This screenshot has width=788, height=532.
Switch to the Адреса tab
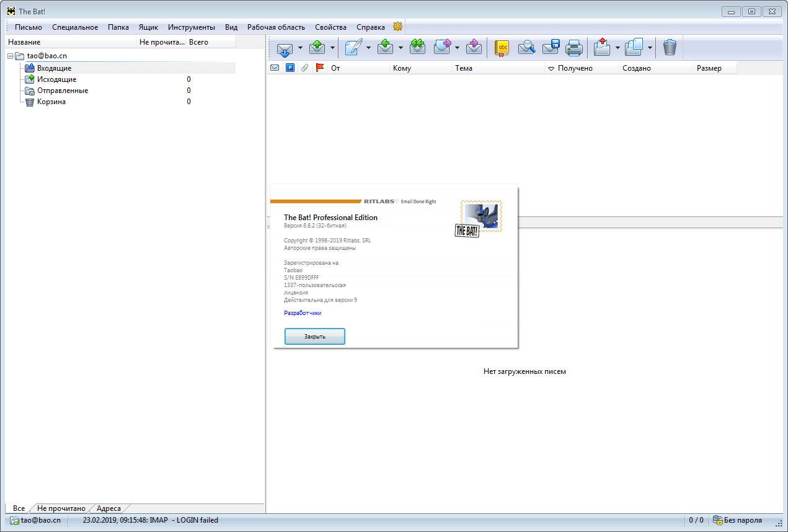tap(108, 508)
